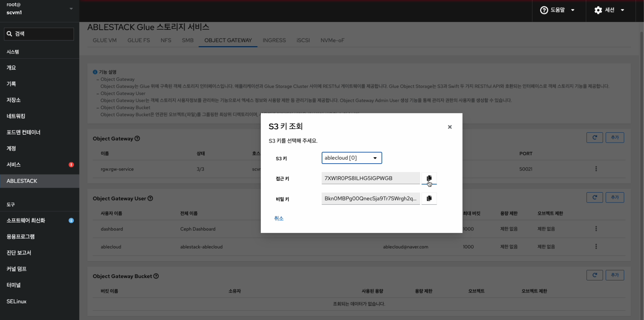The height and width of the screenshot is (320, 644).
Task: Open the S3 key selection dropdown
Action: 352,158
